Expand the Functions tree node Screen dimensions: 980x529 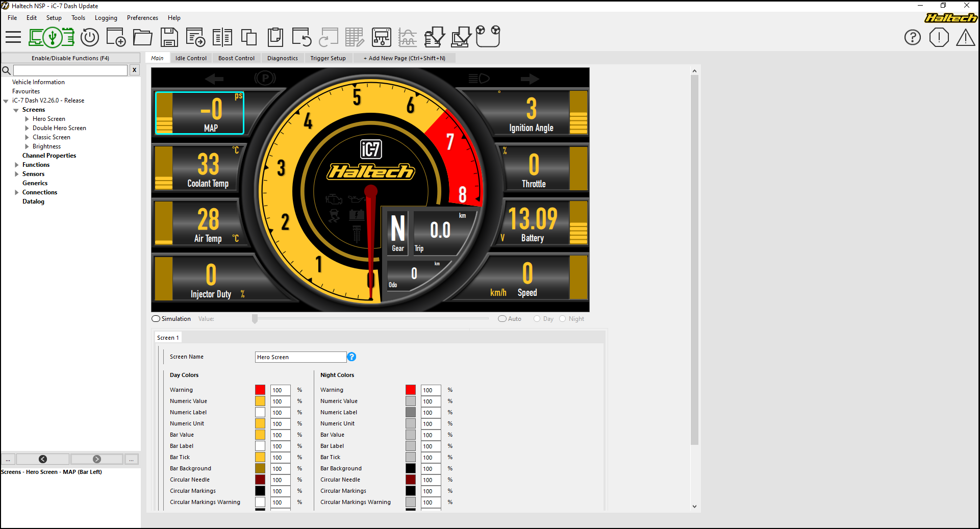(x=17, y=165)
